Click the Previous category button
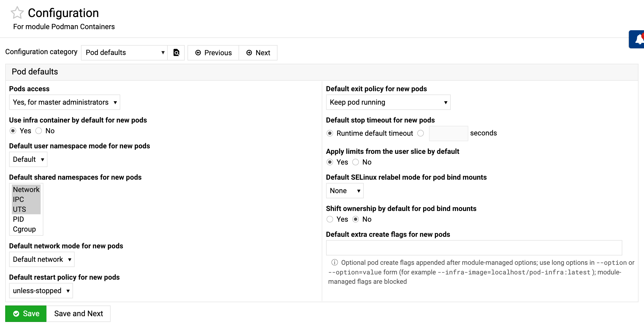The height and width of the screenshot is (328, 644). 213,53
